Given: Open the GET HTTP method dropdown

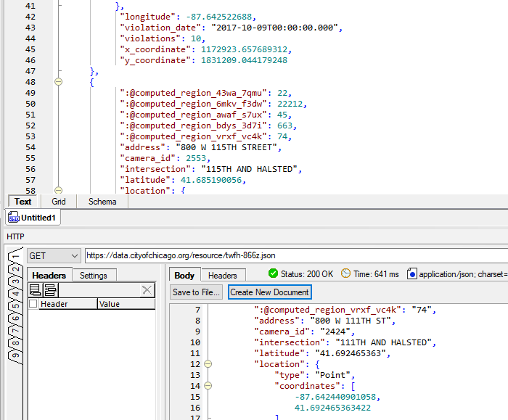Looking at the screenshot, I should [x=54, y=255].
